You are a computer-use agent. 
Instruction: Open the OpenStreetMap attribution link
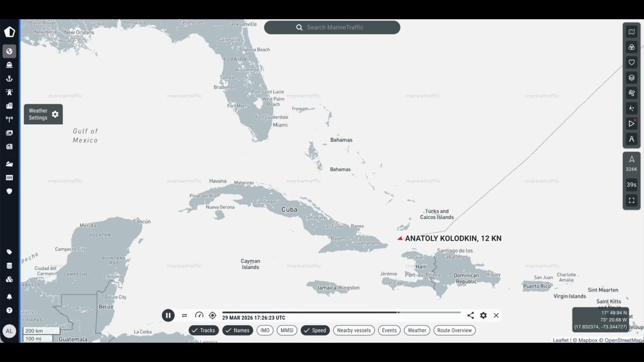click(x=623, y=340)
